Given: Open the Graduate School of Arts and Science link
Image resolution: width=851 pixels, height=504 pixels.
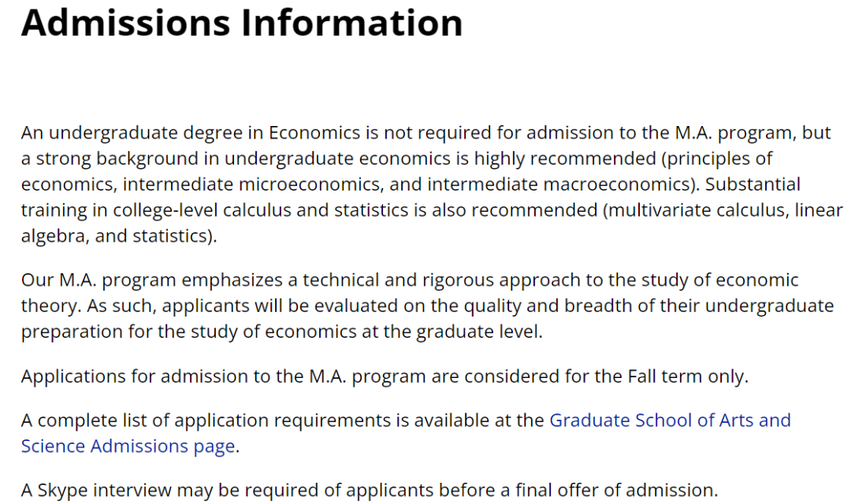Looking at the screenshot, I should [x=670, y=420].
